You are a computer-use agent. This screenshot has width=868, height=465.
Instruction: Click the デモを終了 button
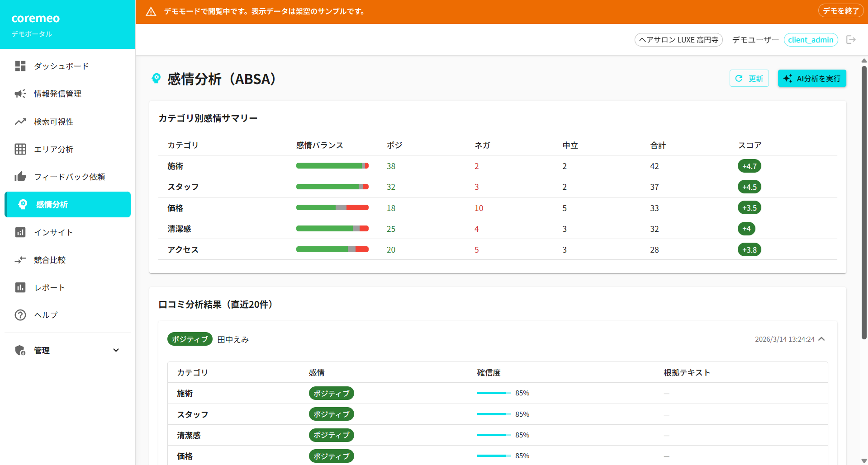[x=841, y=11]
